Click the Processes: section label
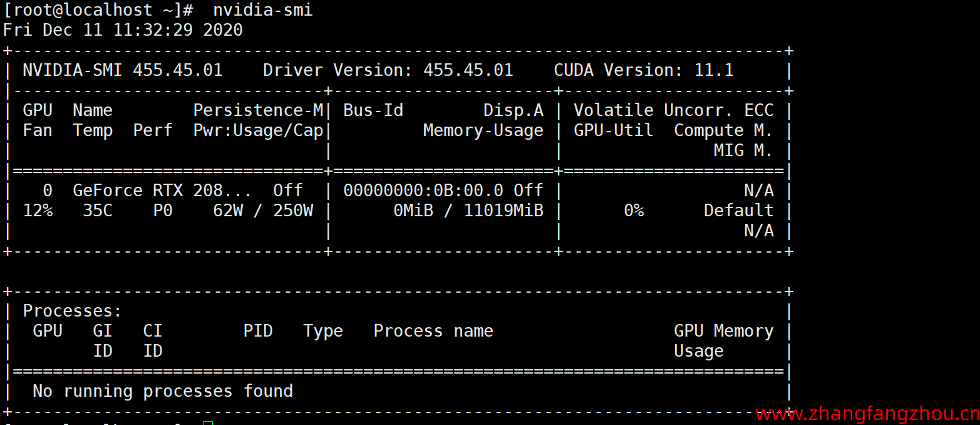980x425 pixels. click(x=73, y=311)
